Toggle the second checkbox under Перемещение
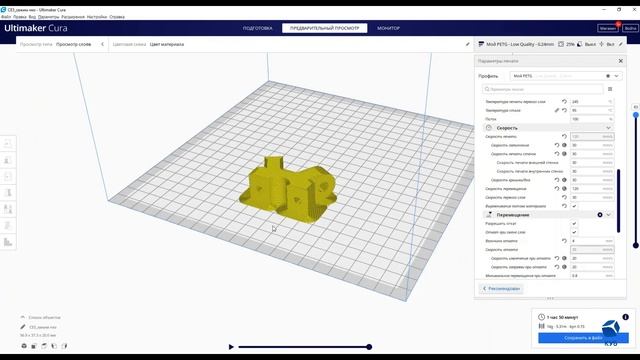Image resolution: width=640 pixels, height=360 pixels. (574, 232)
